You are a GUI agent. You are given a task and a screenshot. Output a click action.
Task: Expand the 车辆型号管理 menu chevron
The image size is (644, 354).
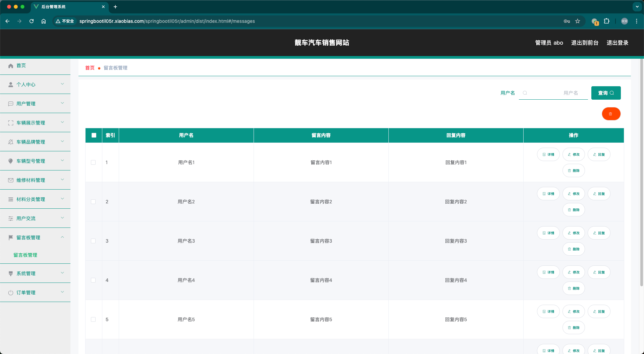pyautogui.click(x=62, y=160)
